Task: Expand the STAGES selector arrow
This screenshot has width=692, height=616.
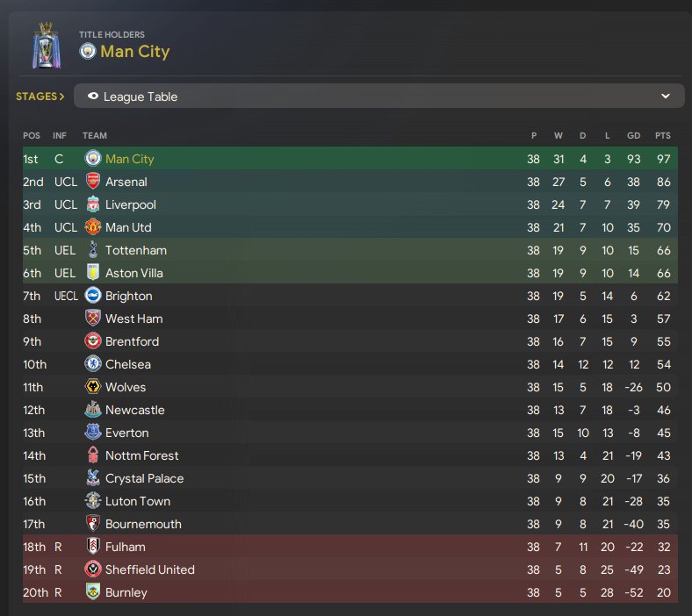Action: pos(61,97)
